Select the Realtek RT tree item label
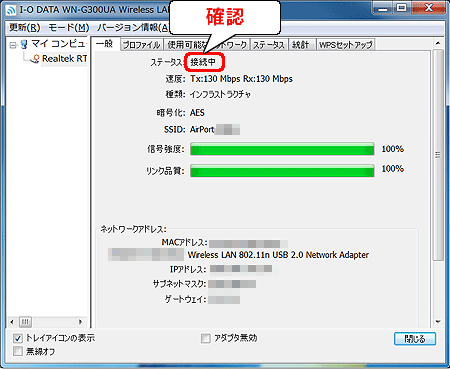450x369 pixels. [x=64, y=59]
